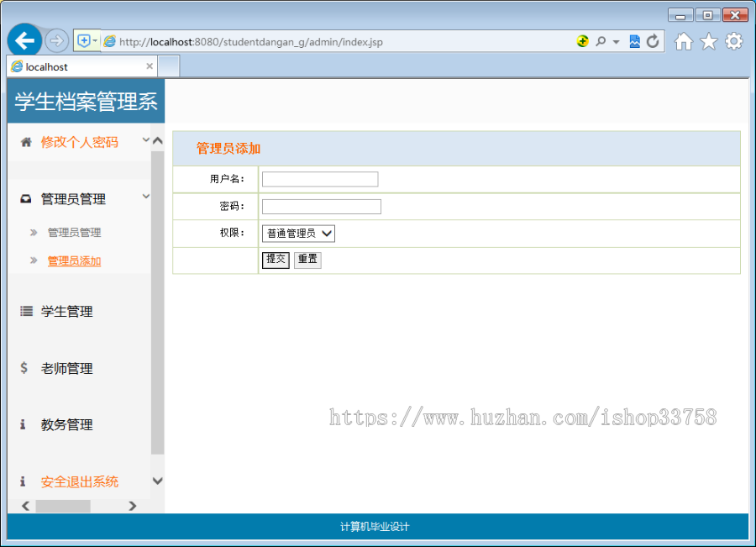Click the sidebar vertical scrollbar thumb
756x547 pixels.
158,303
